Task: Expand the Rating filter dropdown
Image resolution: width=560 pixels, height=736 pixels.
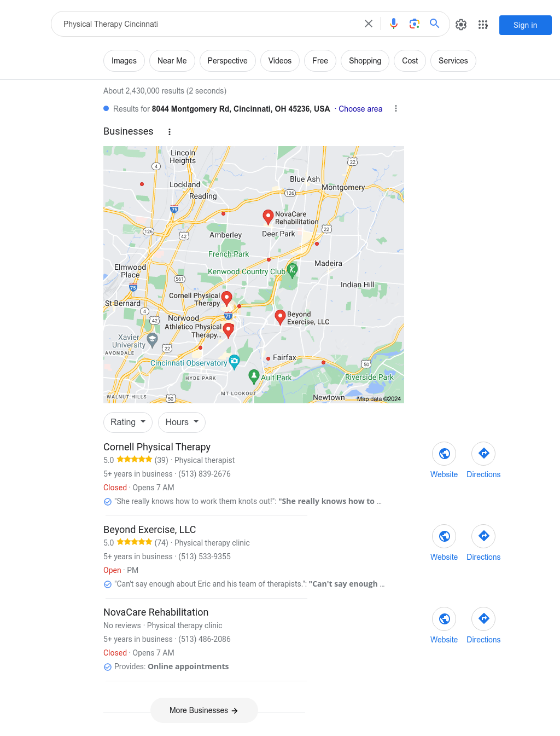Action: coord(128,422)
